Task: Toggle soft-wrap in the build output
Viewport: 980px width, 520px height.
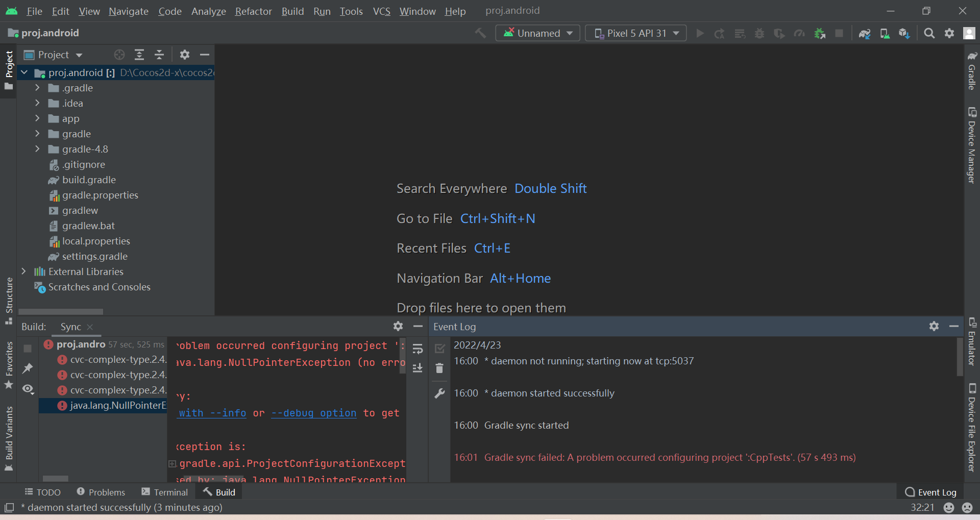Action: (418, 350)
